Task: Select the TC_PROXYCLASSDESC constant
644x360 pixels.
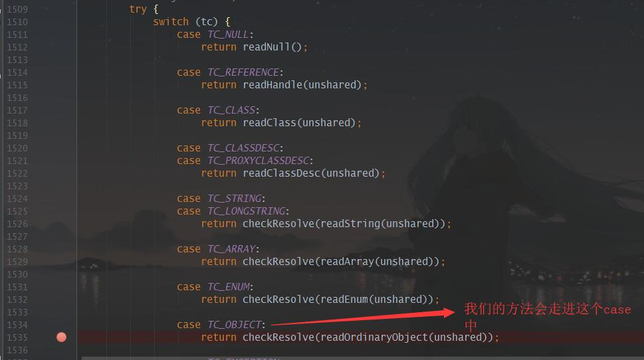Action: pos(259,161)
